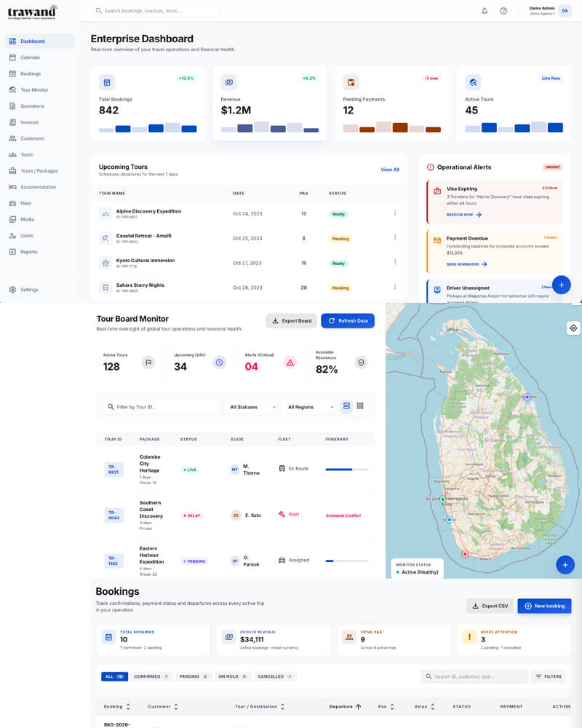Select the PENDING bookings tab
The height and width of the screenshot is (728, 582).
click(194, 676)
